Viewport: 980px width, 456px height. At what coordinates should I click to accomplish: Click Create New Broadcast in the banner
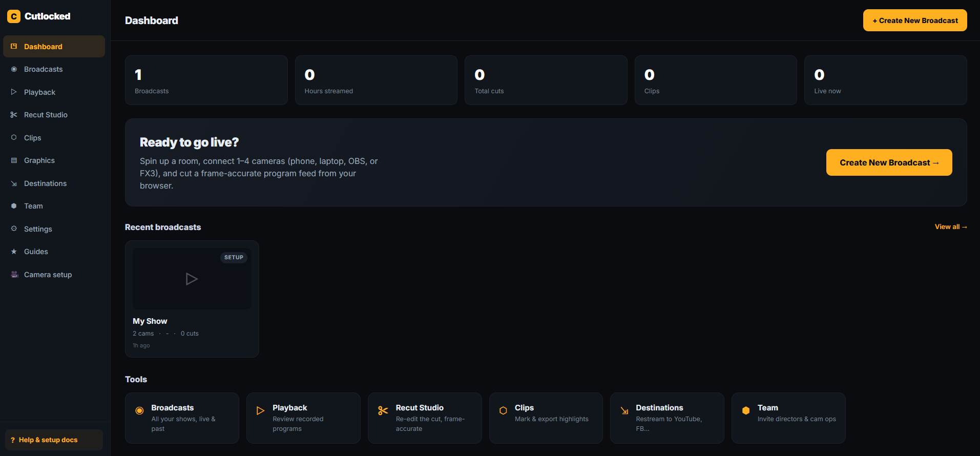[x=889, y=162]
